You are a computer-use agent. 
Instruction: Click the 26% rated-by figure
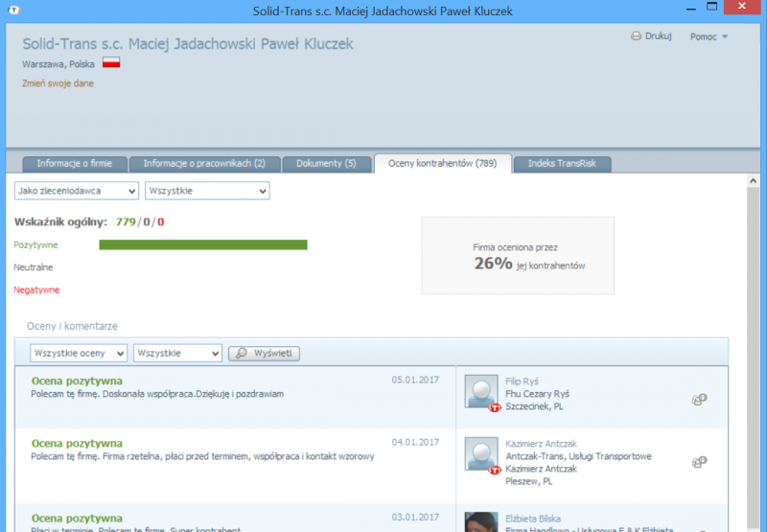click(493, 264)
